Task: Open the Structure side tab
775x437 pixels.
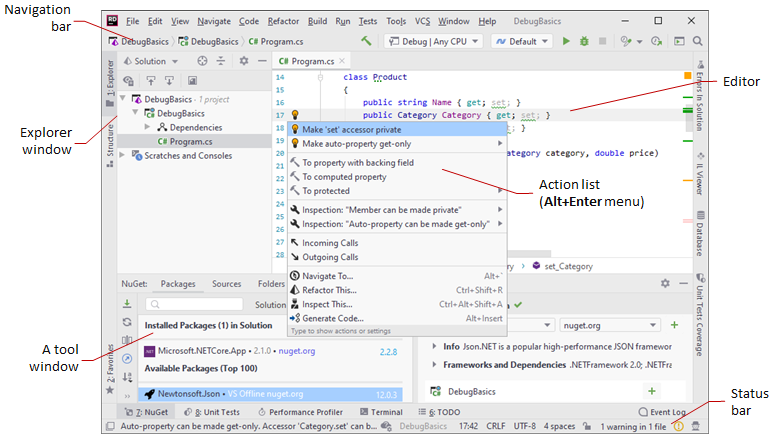Action: (110, 145)
